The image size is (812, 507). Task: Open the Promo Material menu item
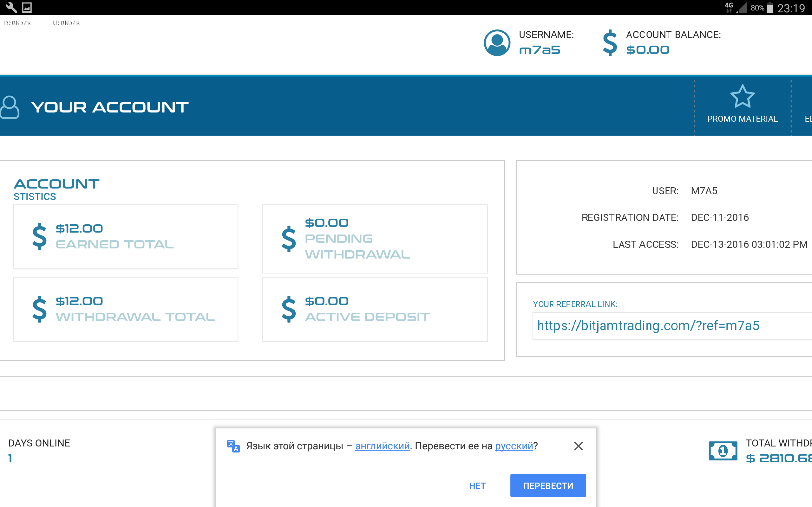pos(742,119)
